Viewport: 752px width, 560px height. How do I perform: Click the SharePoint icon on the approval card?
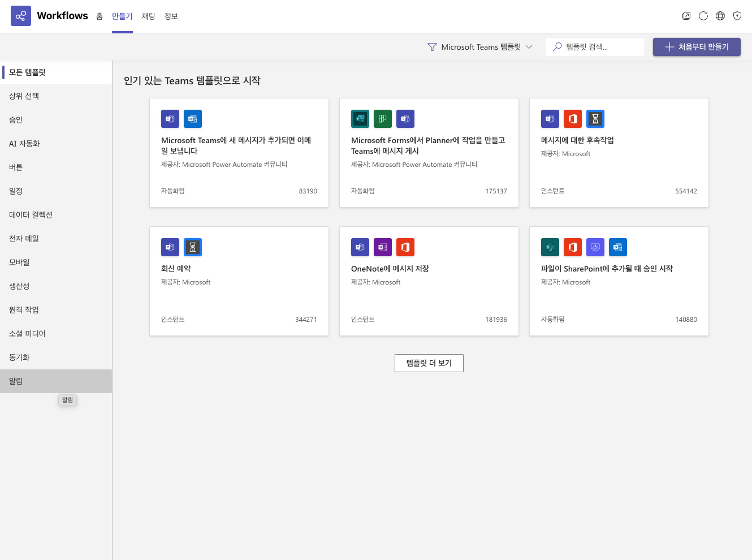click(550, 247)
